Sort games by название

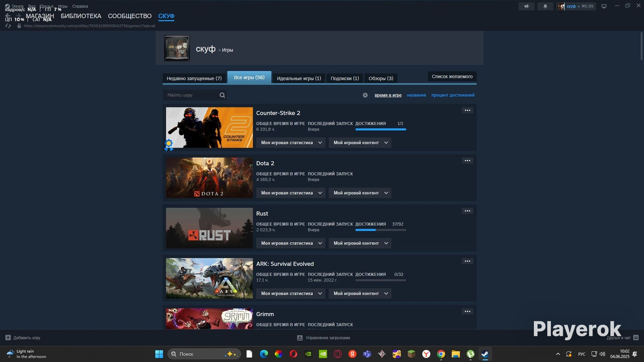416,95
